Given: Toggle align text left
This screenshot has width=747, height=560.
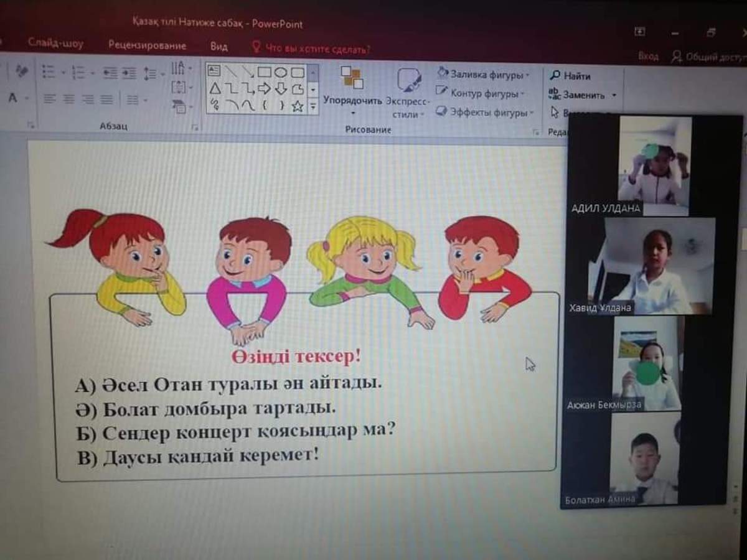Looking at the screenshot, I should click(x=49, y=99).
